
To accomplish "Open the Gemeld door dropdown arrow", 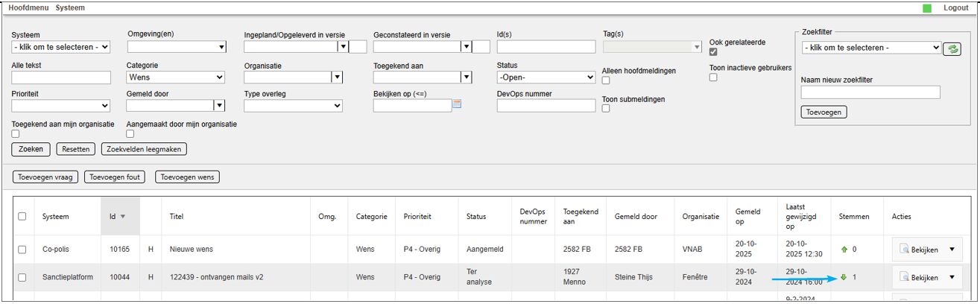I will click(220, 106).
